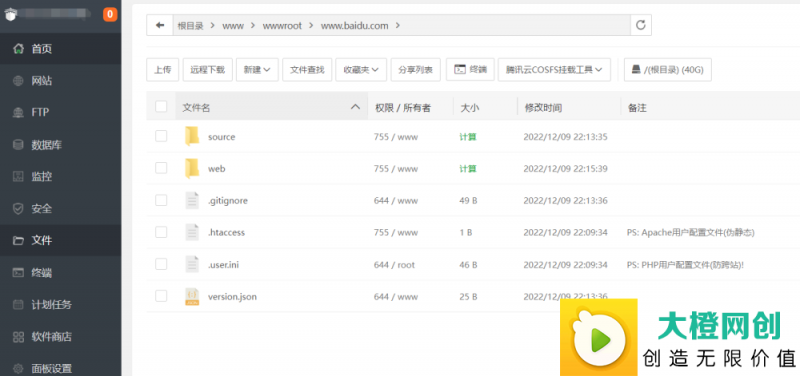Click the .htaccess file icon
This screenshot has height=376, width=800.
191,233
